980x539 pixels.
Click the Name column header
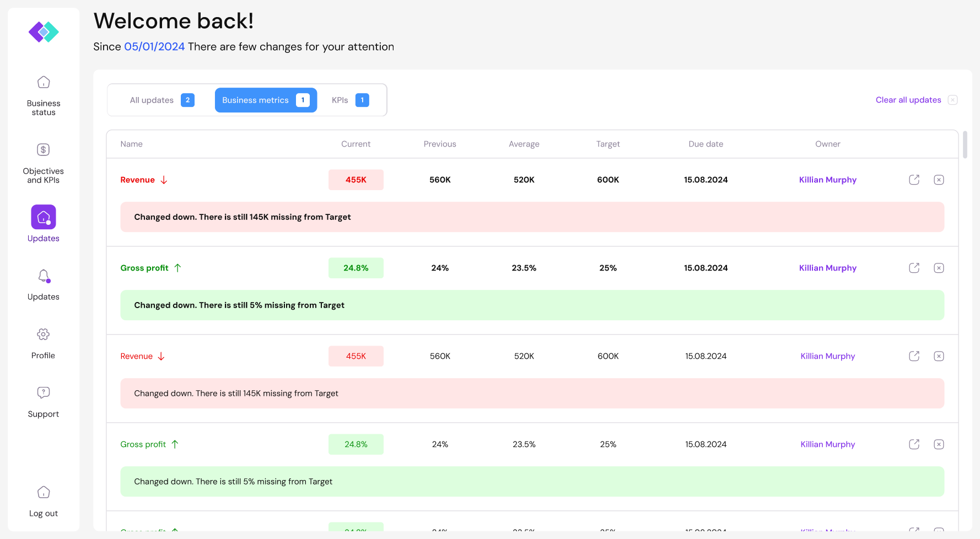tap(132, 144)
